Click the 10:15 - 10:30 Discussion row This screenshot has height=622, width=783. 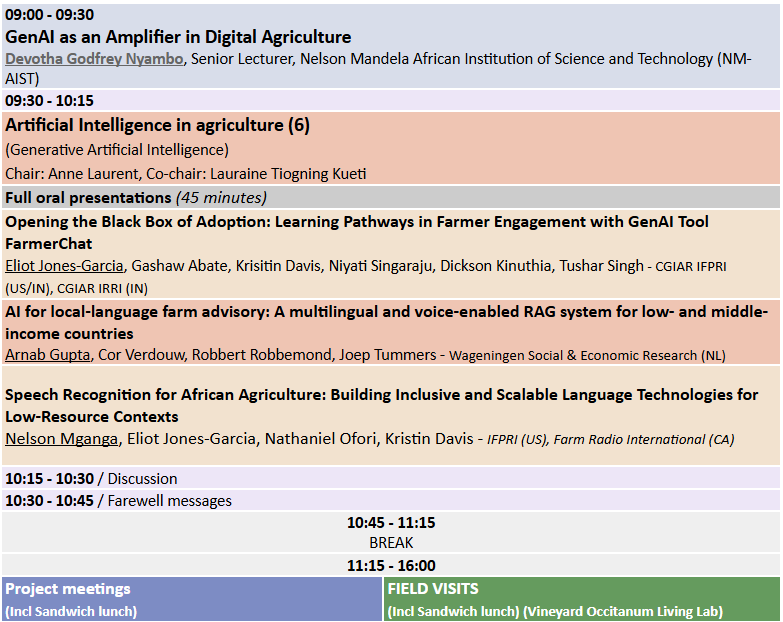91,479
